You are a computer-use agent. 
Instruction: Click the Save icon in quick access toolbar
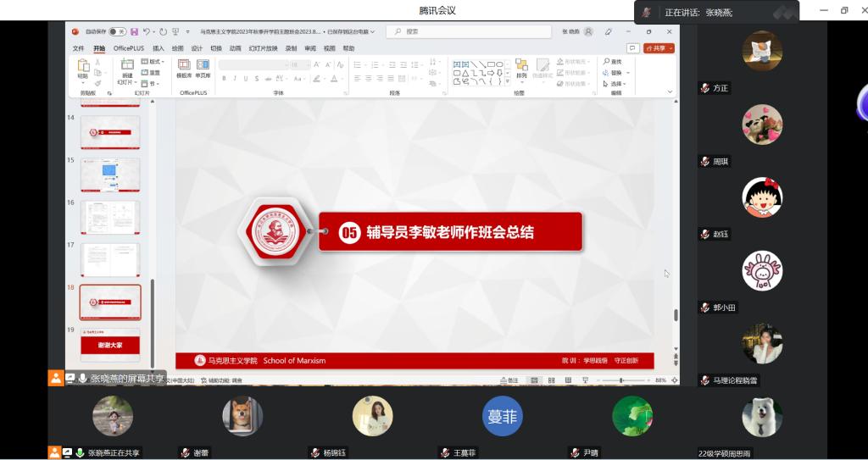pos(134,31)
